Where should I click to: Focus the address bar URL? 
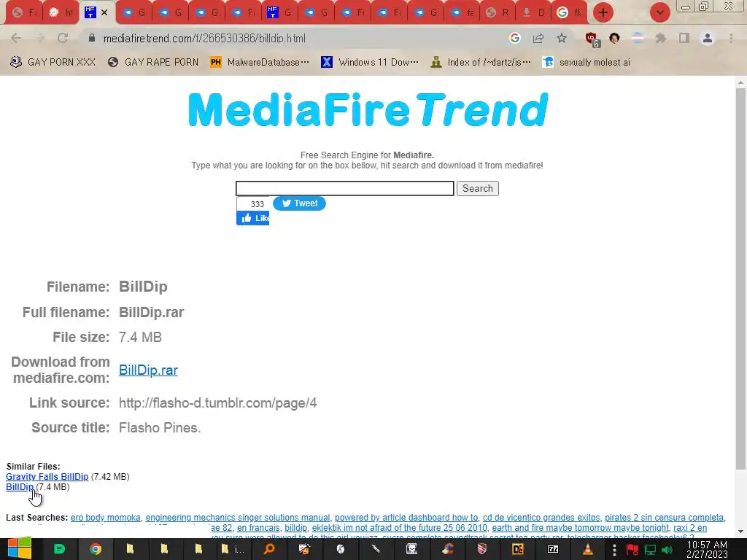tap(204, 38)
